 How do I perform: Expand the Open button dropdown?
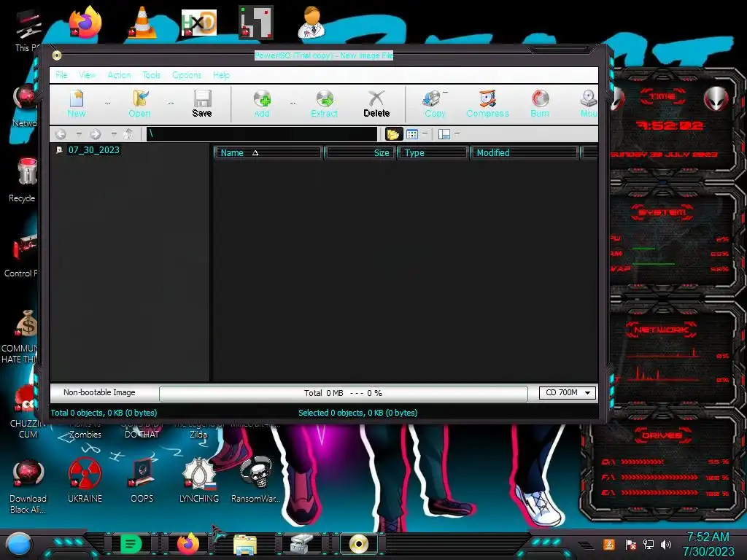(171, 103)
